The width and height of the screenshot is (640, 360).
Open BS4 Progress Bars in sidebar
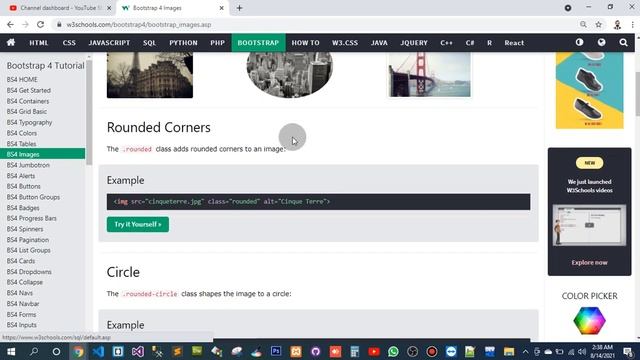31,218
